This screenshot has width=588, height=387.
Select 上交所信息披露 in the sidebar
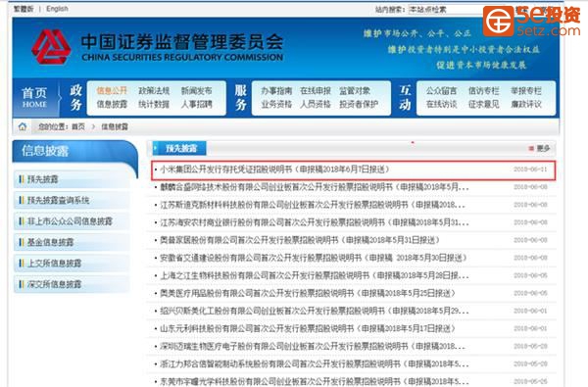pyautogui.click(x=72, y=264)
